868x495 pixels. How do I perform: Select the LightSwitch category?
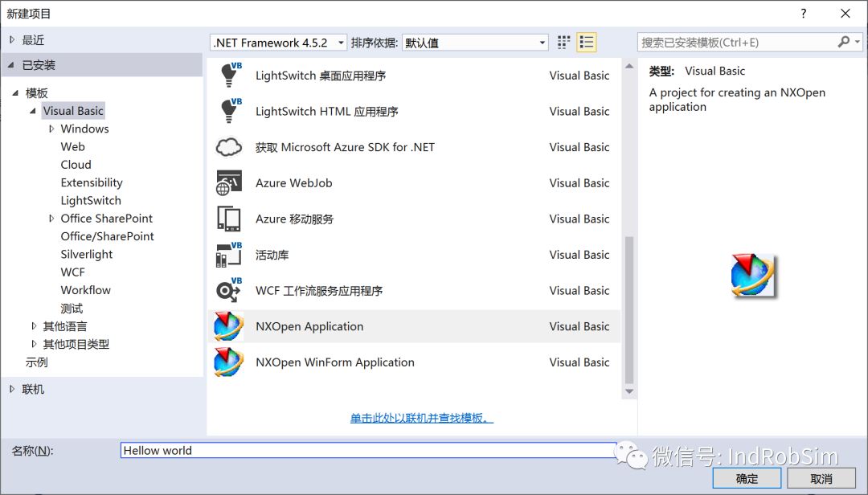pos(91,200)
